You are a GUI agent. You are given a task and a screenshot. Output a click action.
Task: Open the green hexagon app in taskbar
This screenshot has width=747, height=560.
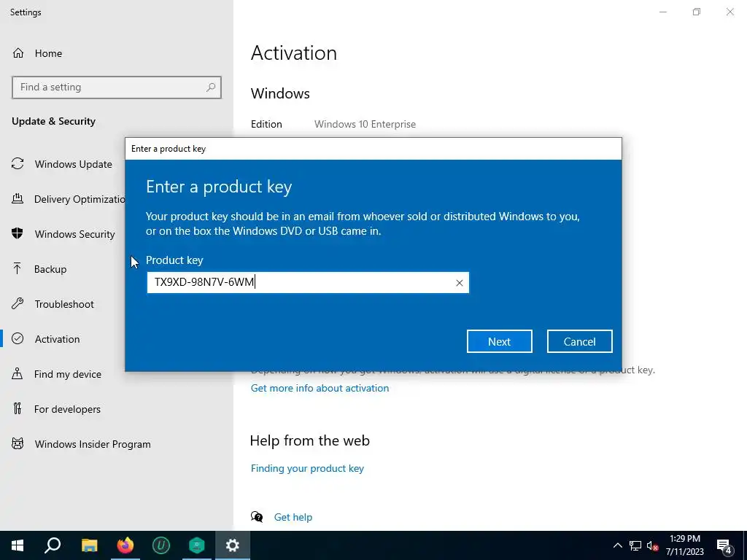(197, 545)
